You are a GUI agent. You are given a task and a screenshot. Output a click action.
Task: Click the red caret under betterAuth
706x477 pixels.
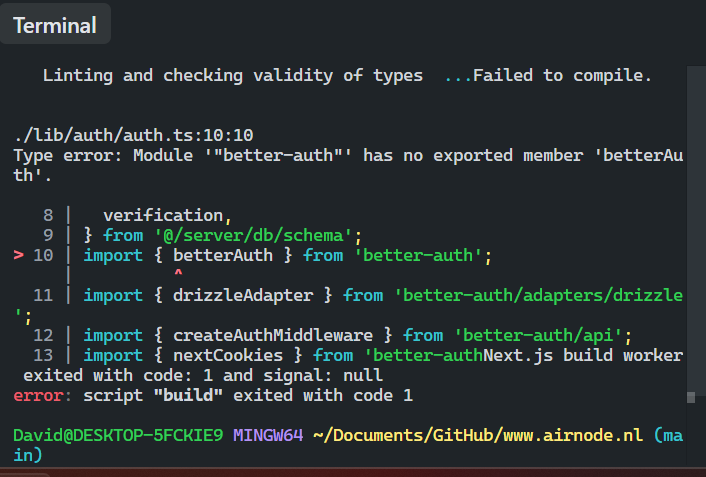point(178,273)
